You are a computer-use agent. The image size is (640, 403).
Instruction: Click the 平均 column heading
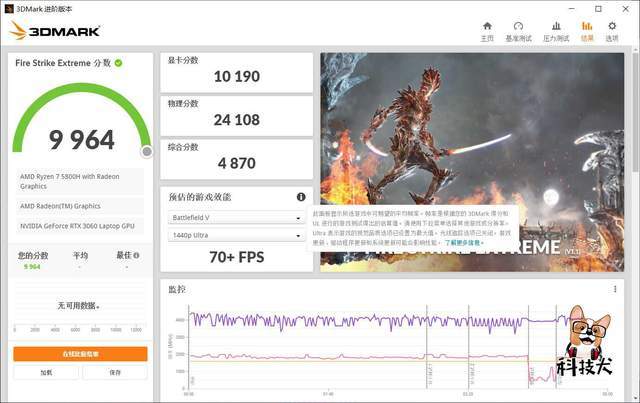80,255
